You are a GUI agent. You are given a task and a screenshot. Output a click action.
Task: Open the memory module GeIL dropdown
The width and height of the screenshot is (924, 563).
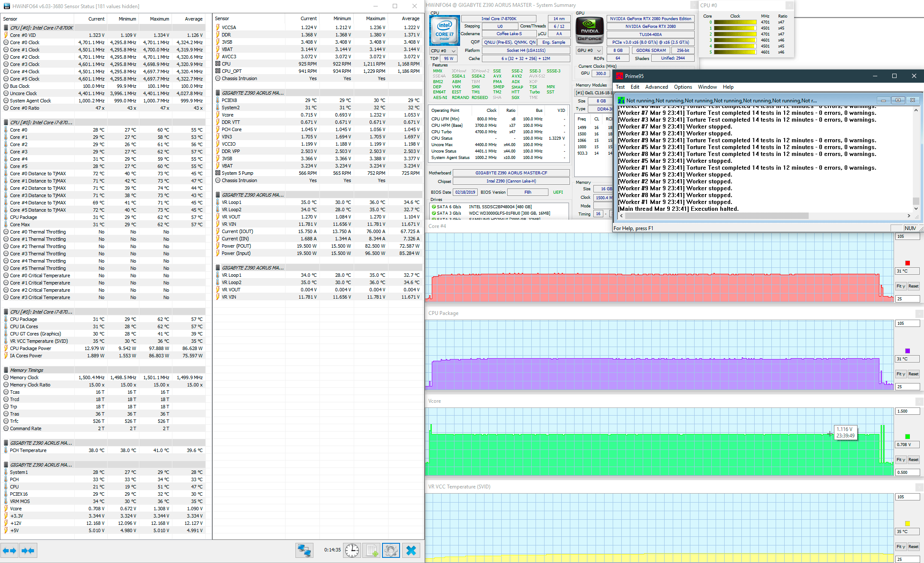click(594, 93)
